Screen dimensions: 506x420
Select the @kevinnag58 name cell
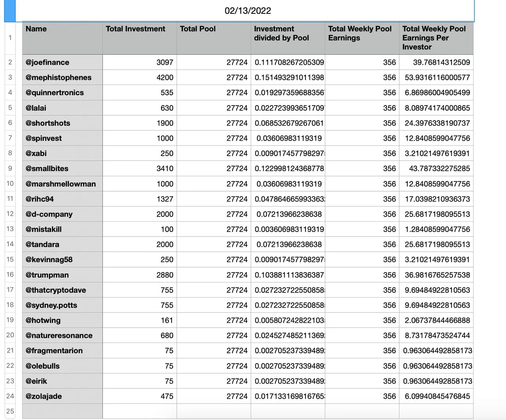62,260
